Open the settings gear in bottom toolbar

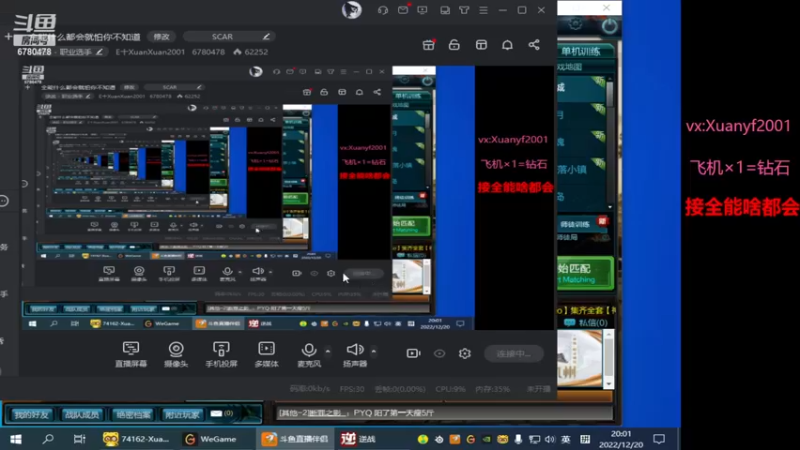click(464, 353)
